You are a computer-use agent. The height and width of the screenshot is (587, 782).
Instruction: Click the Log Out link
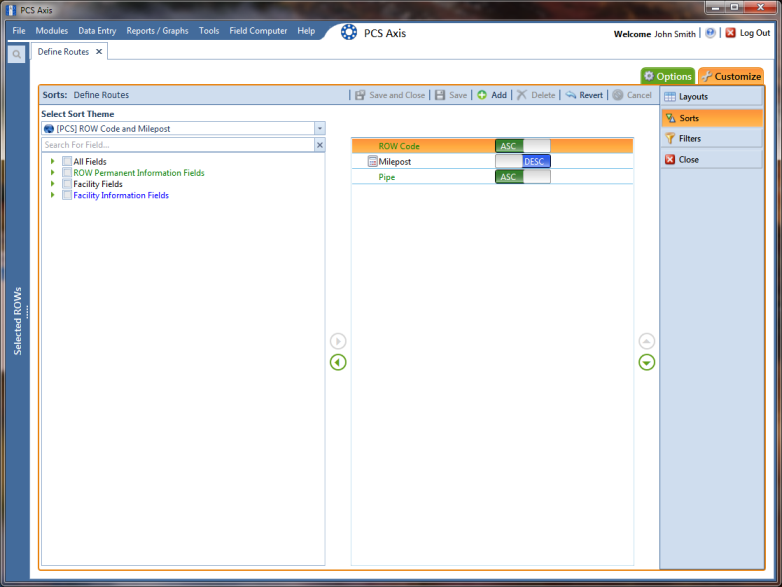click(755, 33)
